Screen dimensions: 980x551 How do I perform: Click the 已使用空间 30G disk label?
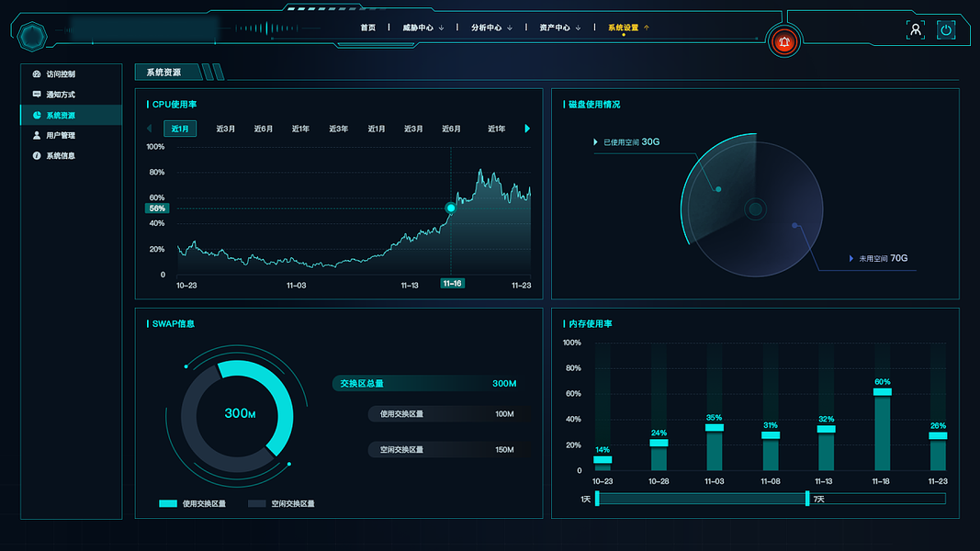631,141
